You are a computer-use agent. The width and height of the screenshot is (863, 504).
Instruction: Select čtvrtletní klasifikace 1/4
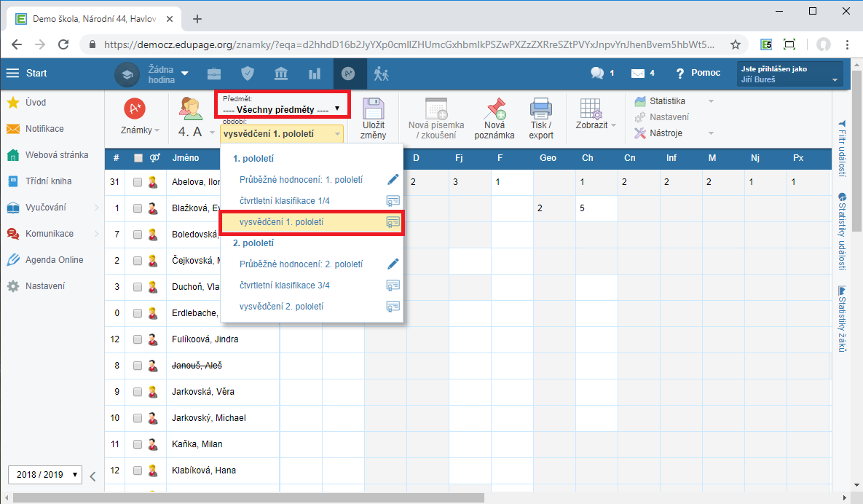click(x=285, y=201)
